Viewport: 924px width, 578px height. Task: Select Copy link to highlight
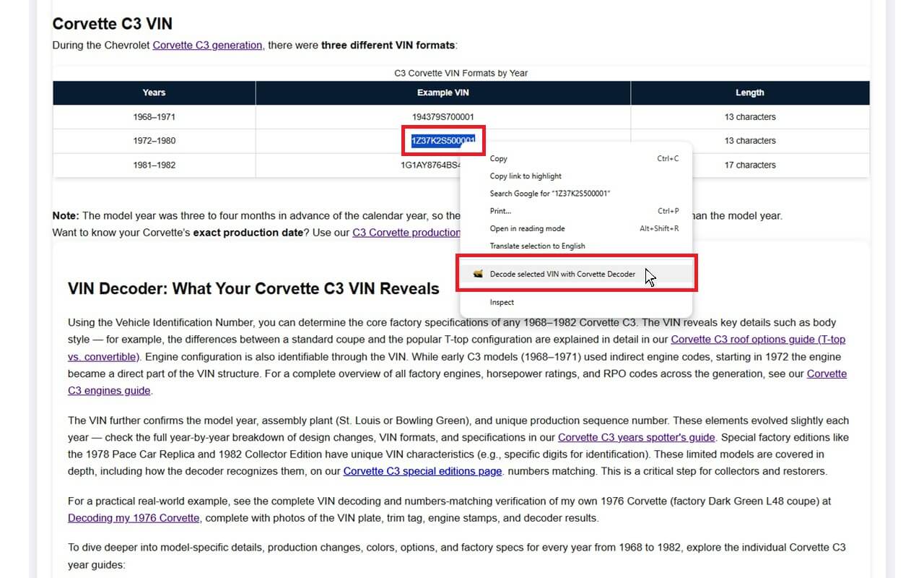coord(576,176)
